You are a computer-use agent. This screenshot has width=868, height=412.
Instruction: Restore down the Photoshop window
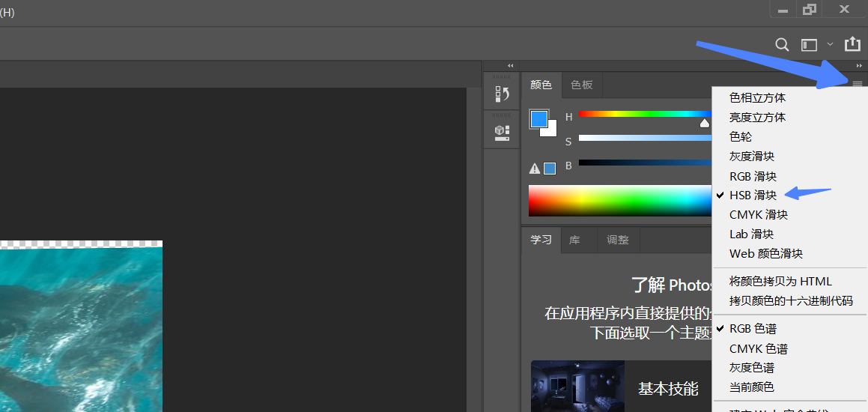click(810, 10)
